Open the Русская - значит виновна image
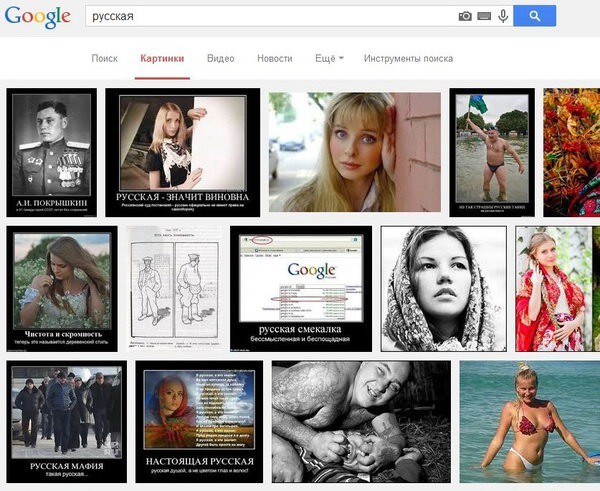 (x=183, y=152)
